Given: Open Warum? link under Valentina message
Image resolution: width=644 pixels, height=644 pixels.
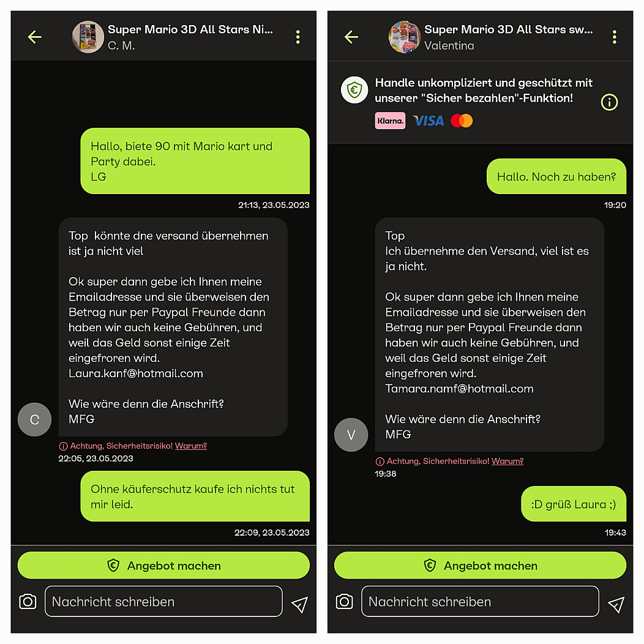Looking at the screenshot, I should pos(507,461).
